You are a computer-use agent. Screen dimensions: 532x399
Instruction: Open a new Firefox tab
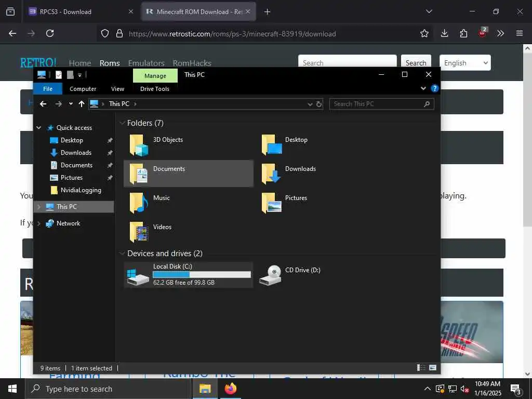(267, 12)
